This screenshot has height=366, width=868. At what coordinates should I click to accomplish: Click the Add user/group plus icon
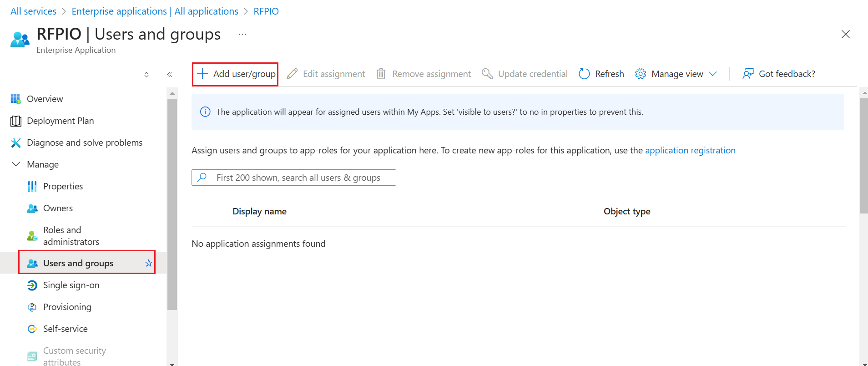click(x=202, y=74)
